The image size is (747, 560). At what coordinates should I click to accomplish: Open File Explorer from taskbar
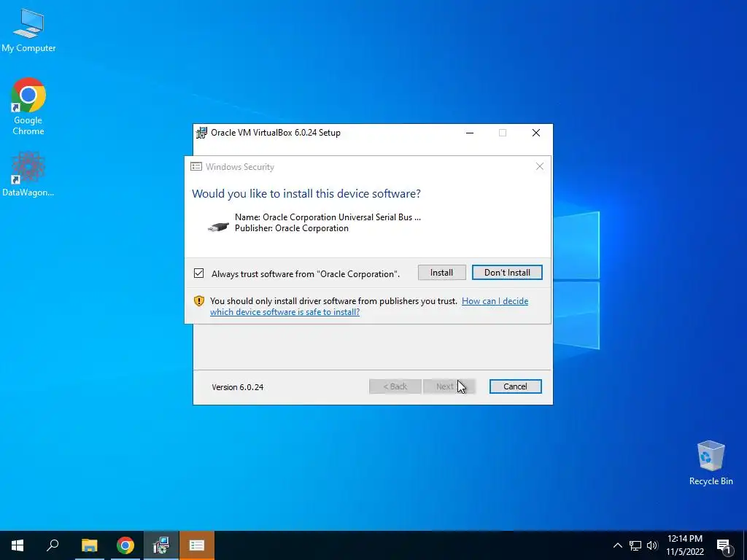pyautogui.click(x=89, y=545)
